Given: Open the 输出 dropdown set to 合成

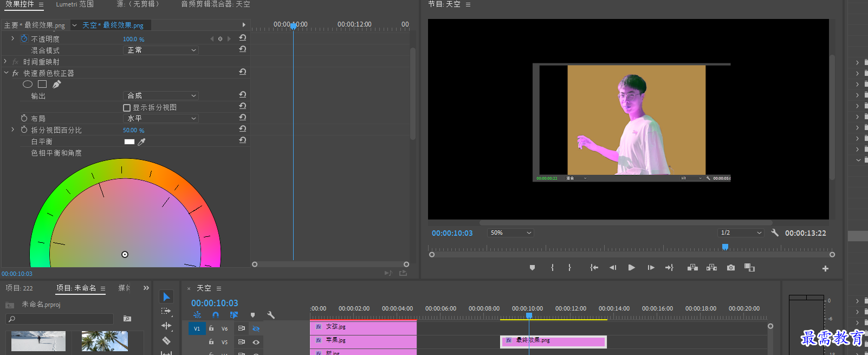Looking at the screenshot, I should [161, 95].
